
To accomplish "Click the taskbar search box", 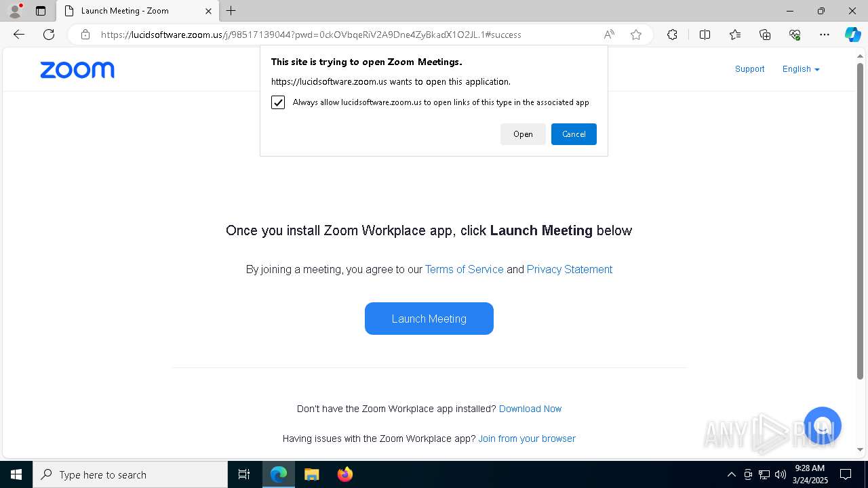I will (x=130, y=474).
